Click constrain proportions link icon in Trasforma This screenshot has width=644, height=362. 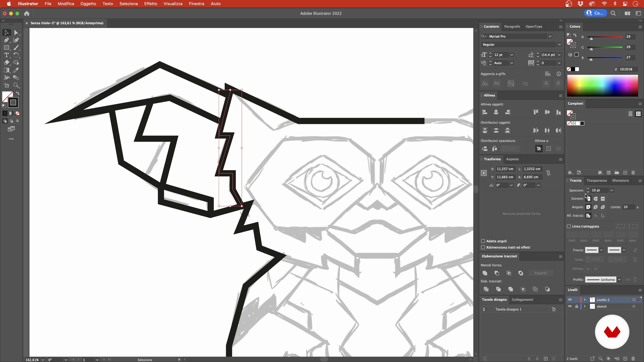pos(549,173)
